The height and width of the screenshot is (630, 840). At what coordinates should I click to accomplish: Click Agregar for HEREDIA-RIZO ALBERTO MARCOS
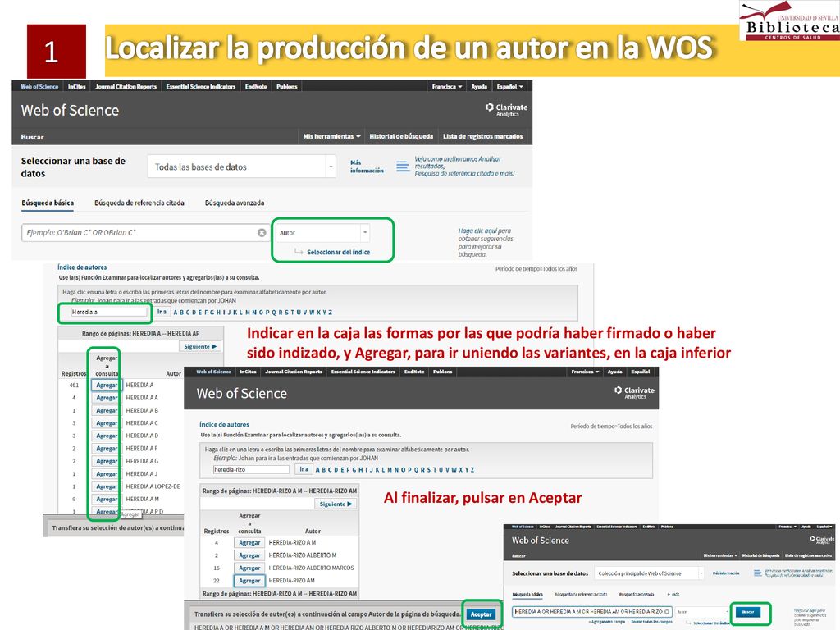(249, 568)
